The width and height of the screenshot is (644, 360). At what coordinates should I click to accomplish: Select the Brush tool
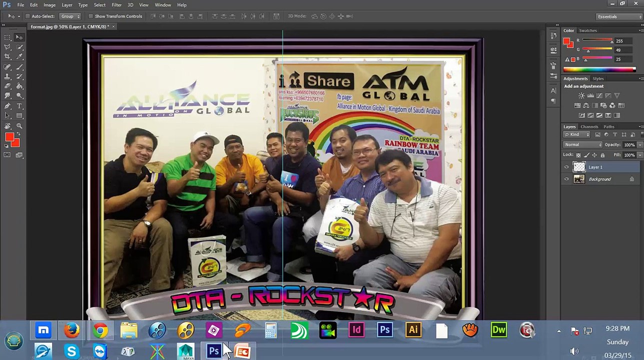[19, 67]
